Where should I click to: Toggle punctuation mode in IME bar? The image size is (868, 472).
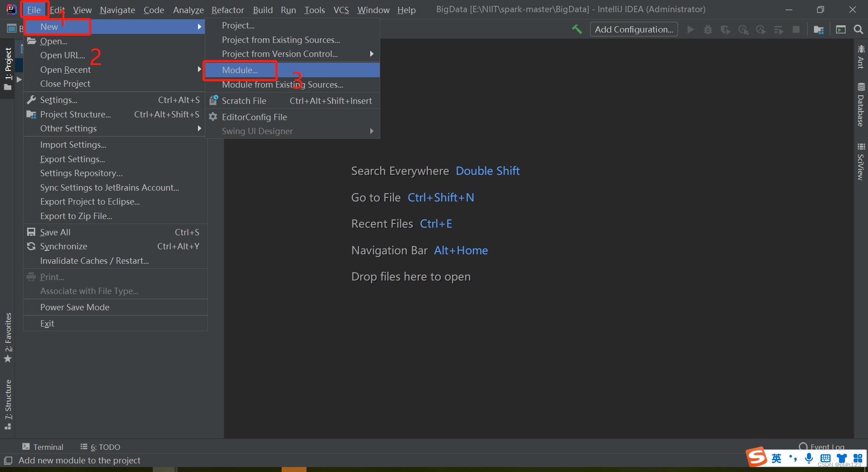click(x=793, y=458)
